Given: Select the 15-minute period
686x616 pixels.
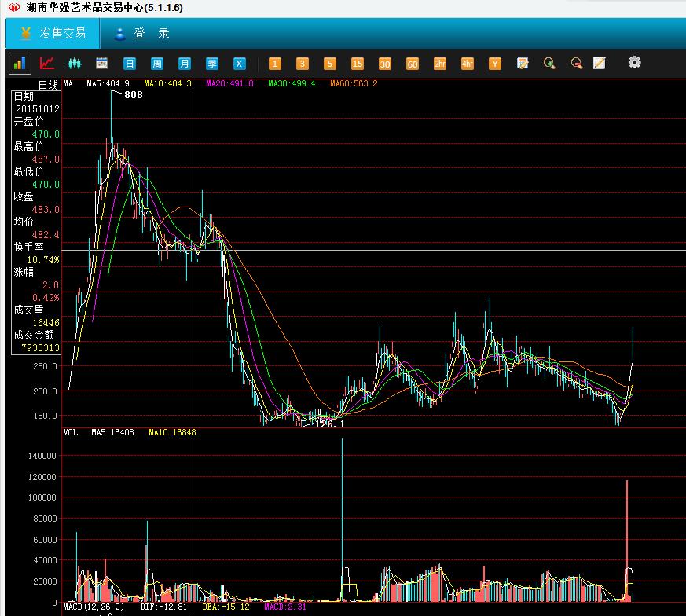Looking at the screenshot, I should [358, 64].
